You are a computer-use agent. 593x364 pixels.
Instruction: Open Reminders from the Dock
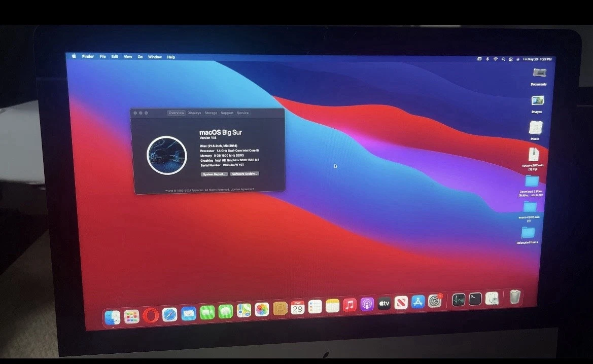315,307
